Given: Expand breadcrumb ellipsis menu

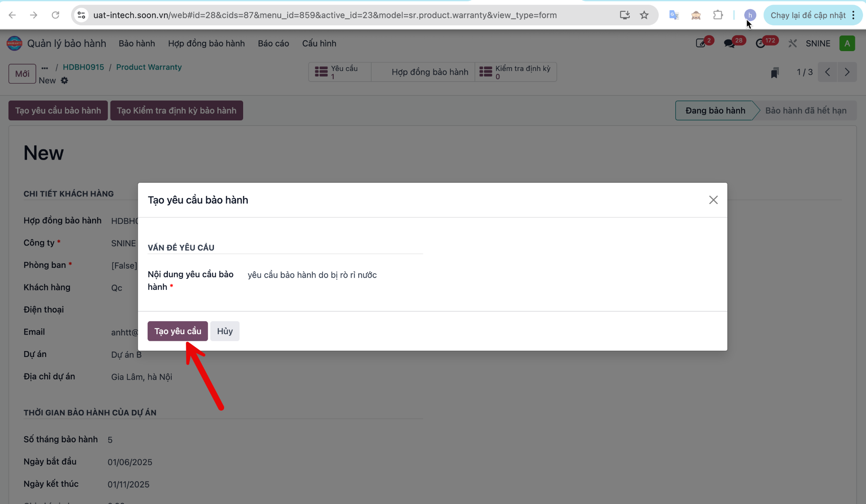Looking at the screenshot, I should click(45, 68).
